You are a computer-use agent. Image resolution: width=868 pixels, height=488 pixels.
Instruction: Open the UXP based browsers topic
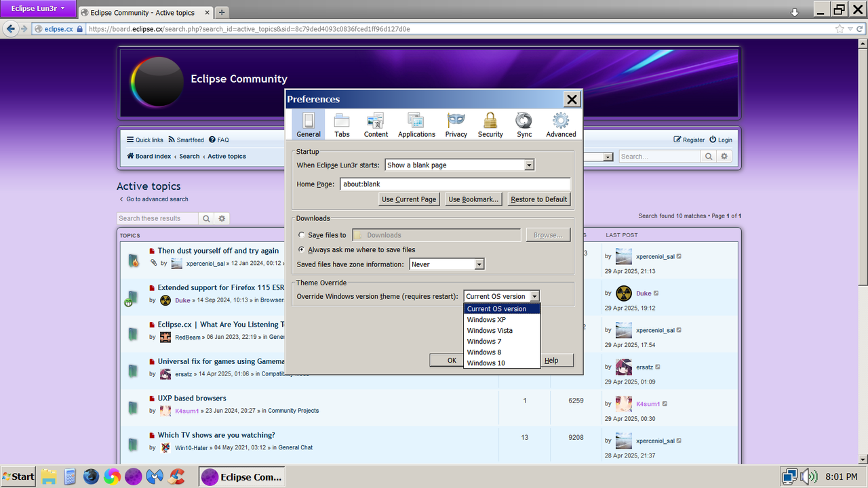click(192, 399)
